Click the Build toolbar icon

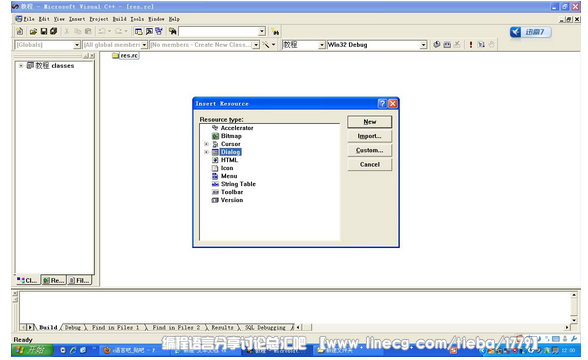(x=447, y=45)
